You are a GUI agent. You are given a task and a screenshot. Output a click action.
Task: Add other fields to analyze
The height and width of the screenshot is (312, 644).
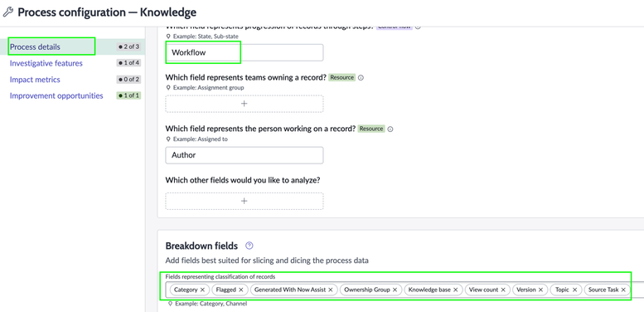[245, 201]
